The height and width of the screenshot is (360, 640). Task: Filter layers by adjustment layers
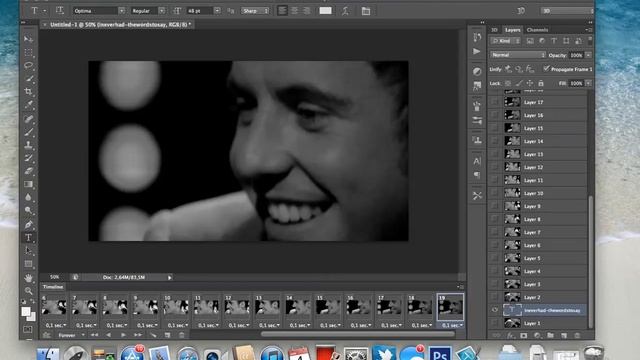[x=542, y=41]
